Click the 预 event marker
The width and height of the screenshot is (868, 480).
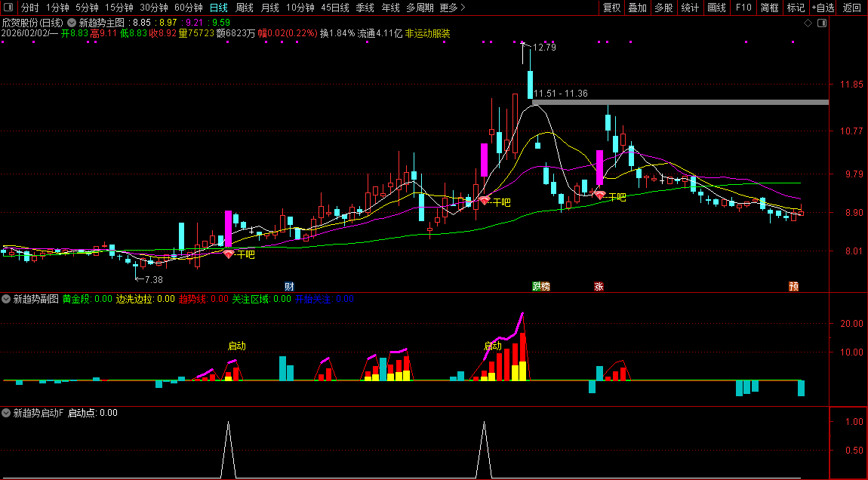[793, 286]
